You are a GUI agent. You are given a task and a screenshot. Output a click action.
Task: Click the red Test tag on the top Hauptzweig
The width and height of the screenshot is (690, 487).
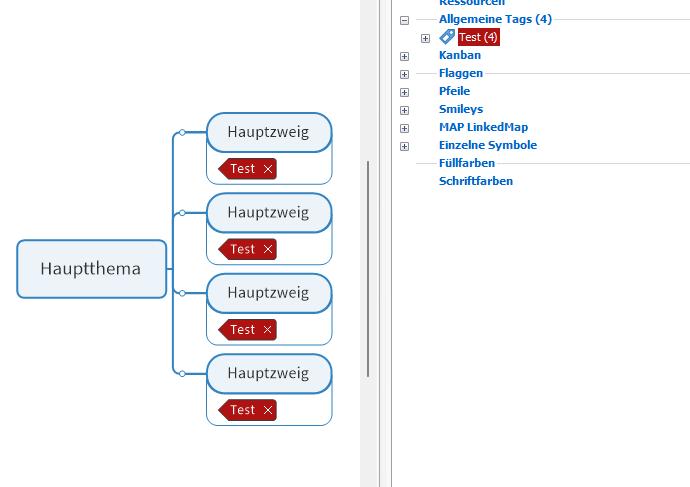(242, 169)
